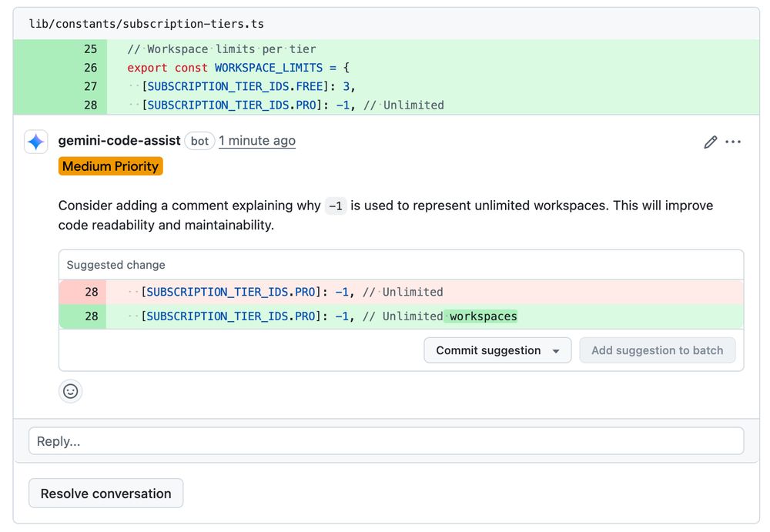This screenshot has width=770, height=532.
Task: Click the gemini-code-assist avatar icon
Action: coord(36,142)
